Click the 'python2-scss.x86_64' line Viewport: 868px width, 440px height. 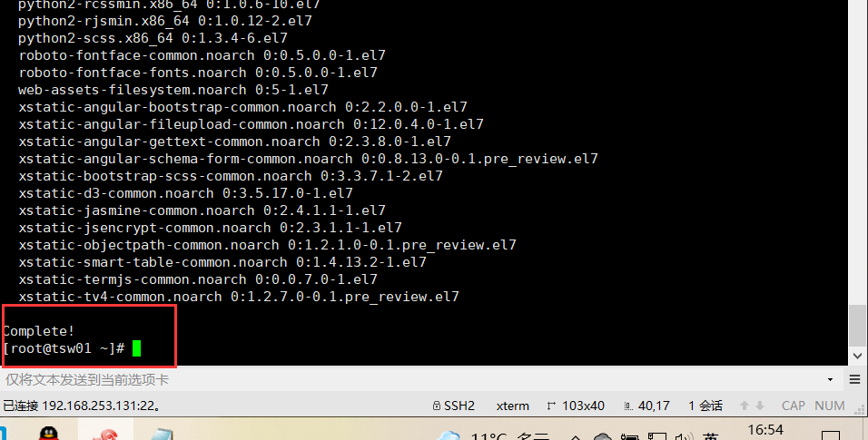(153, 38)
